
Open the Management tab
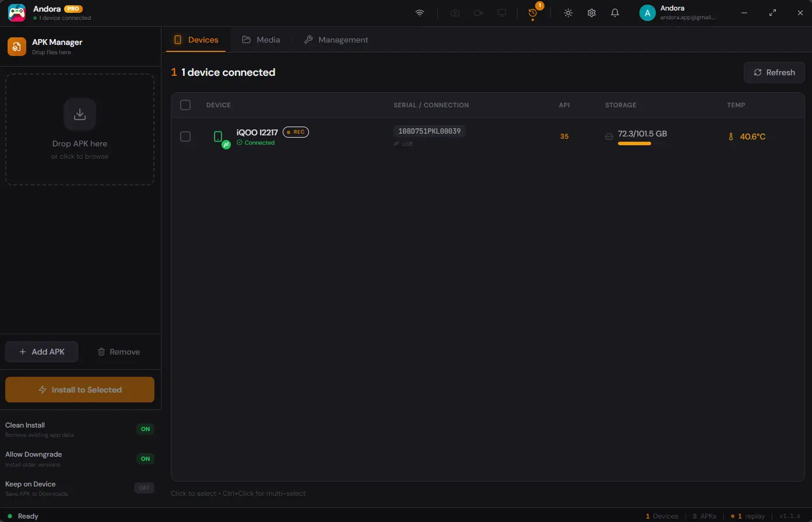pyautogui.click(x=336, y=40)
